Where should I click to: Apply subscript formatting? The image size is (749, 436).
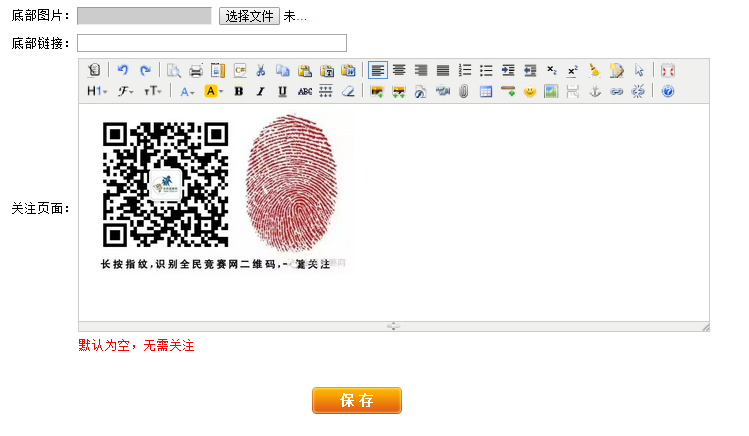(x=552, y=70)
